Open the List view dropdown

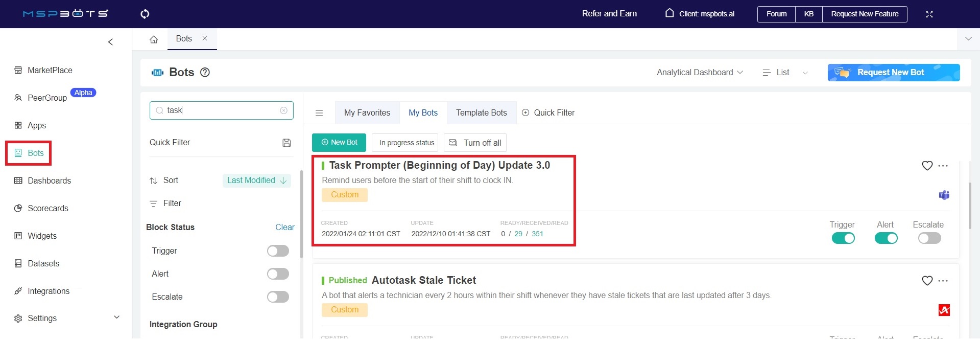pyautogui.click(x=785, y=73)
